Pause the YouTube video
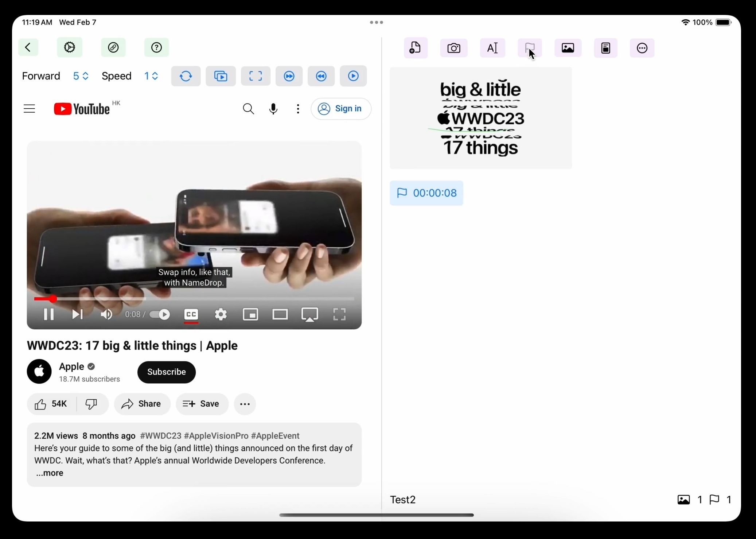The width and height of the screenshot is (756, 539). 48,314
